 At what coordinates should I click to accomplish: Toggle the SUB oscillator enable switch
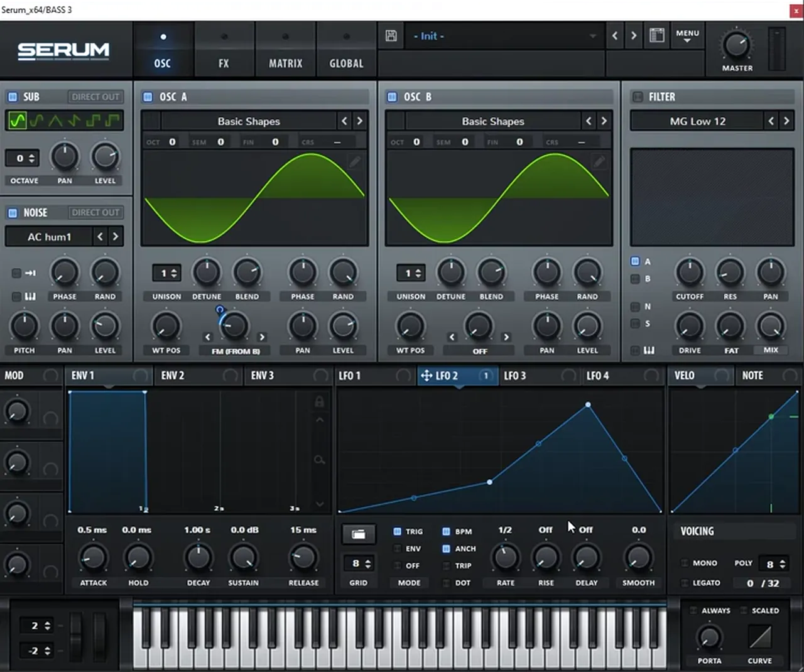12,97
